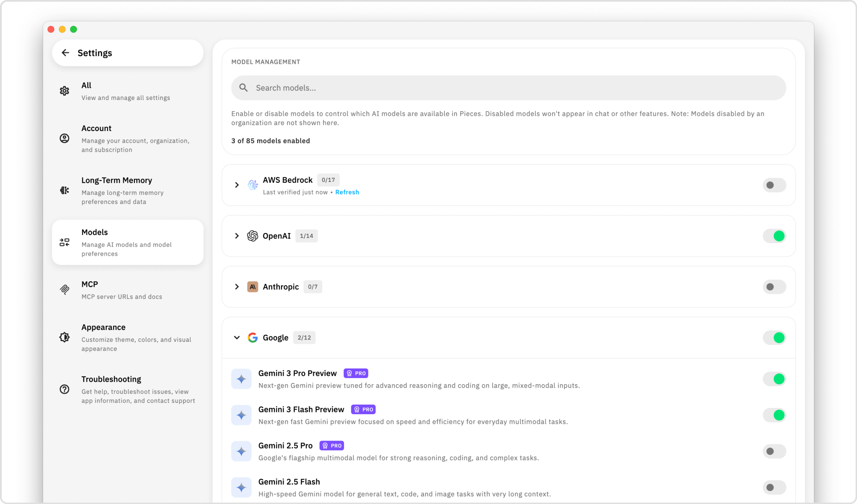Expand the Anthropic model list
Image resolution: width=857 pixels, height=504 pixels.
tap(237, 287)
